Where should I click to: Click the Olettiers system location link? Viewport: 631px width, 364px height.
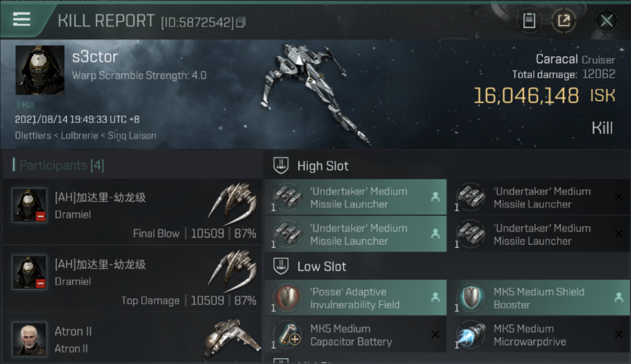click(x=33, y=135)
